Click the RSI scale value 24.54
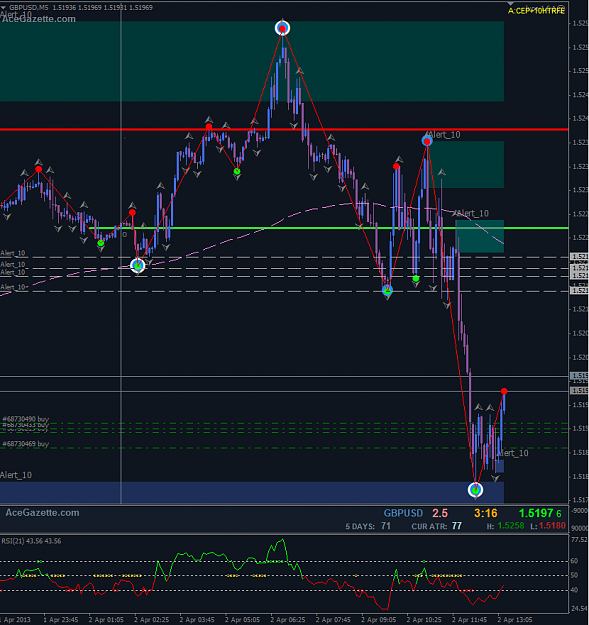The height and width of the screenshot is (625, 589). [x=579, y=609]
